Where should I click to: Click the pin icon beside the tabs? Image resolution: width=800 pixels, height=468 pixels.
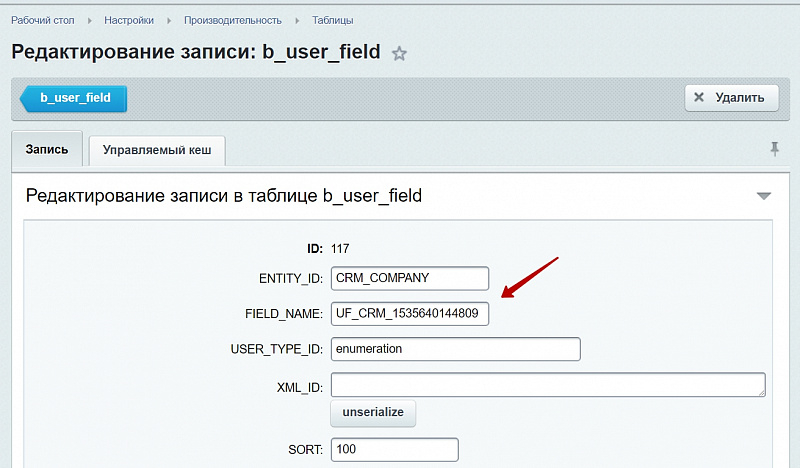click(x=774, y=148)
